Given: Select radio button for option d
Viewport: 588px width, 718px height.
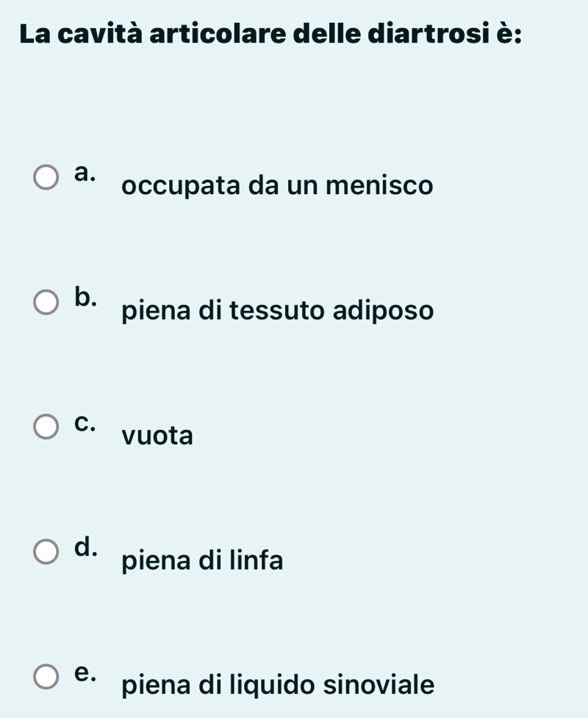Looking at the screenshot, I should point(46,553).
